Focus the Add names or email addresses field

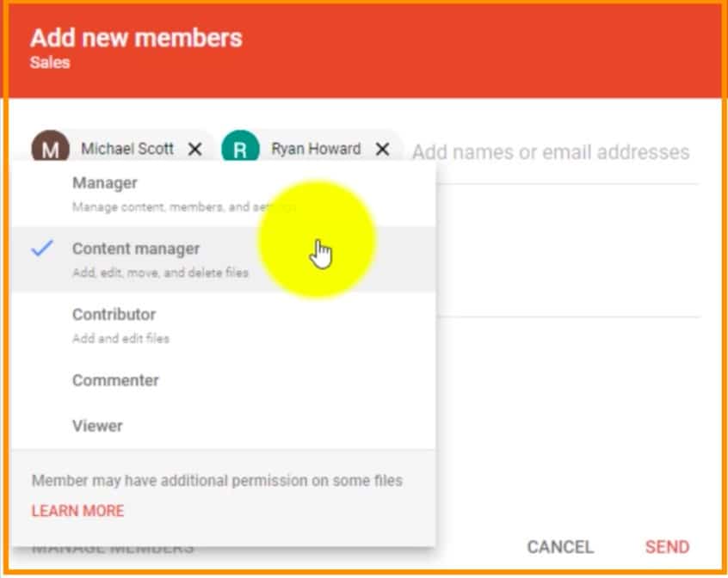pyautogui.click(x=550, y=152)
